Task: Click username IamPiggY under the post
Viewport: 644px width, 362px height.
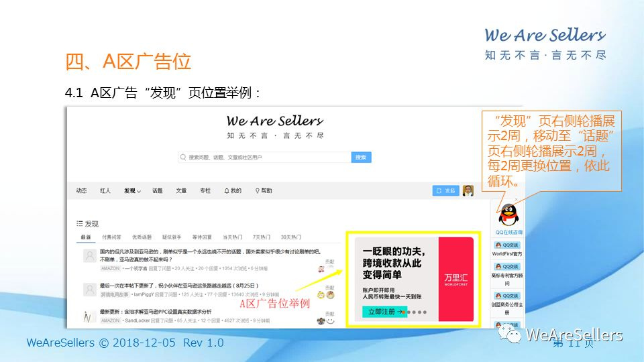Action: click(144, 295)
